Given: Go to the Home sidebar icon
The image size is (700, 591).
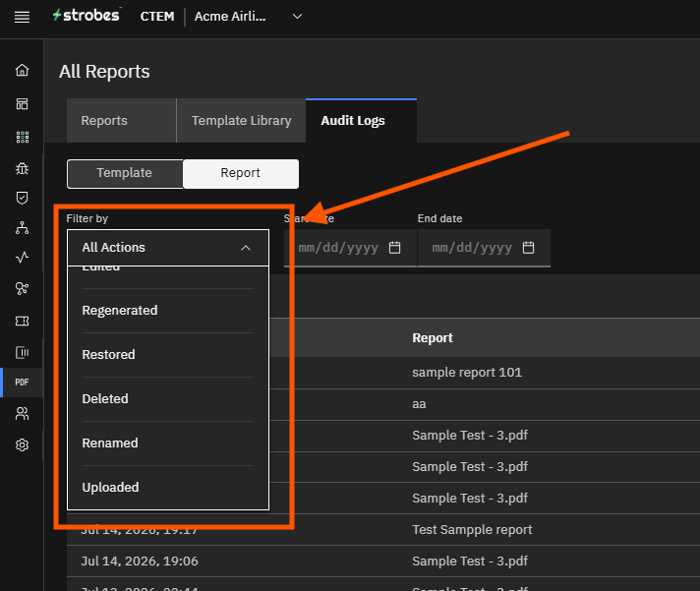Looking at the screenshot, I should tap(22, 70).
